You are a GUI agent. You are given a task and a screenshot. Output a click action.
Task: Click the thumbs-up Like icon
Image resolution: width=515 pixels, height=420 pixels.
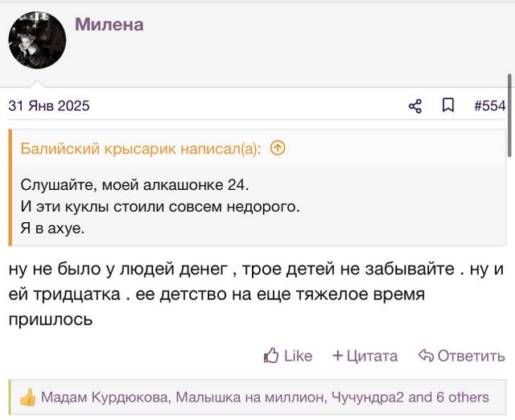pos(271,356)
